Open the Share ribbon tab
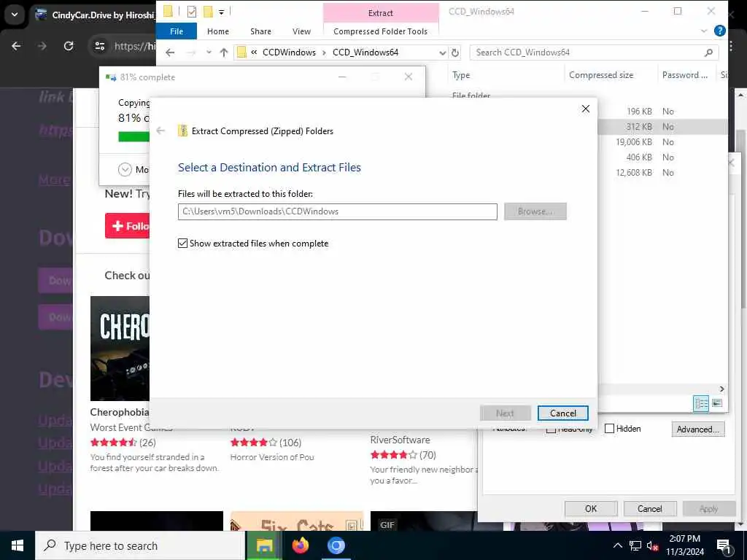This screenshot has width=747, height=560. click(x=260, y=31)
